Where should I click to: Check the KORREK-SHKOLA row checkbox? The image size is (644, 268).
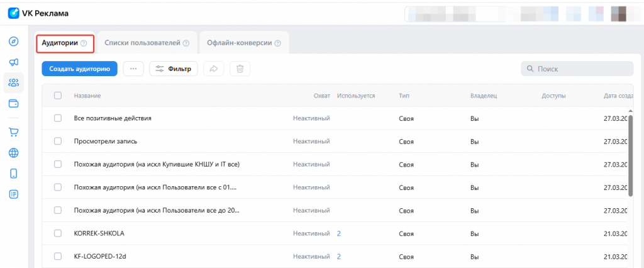click(58, 233)
